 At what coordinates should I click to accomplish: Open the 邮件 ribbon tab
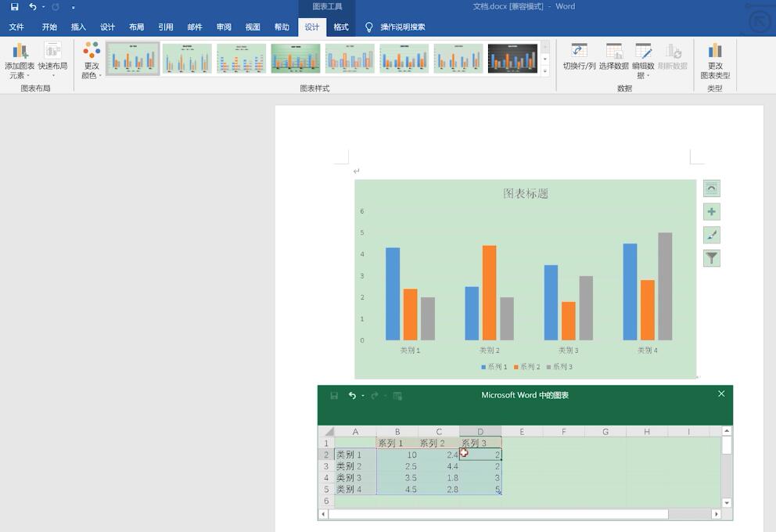[x=195, y=27]
